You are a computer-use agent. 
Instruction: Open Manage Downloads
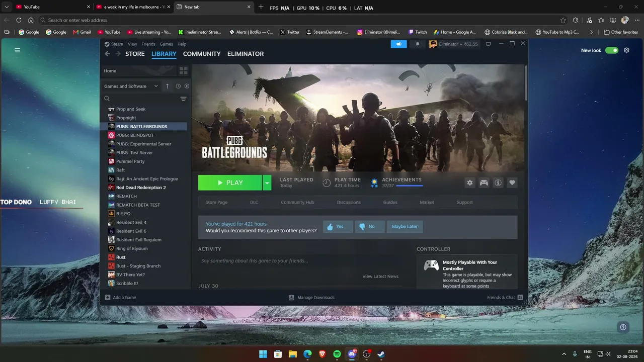pyautogui.click(x=311, y=298)
